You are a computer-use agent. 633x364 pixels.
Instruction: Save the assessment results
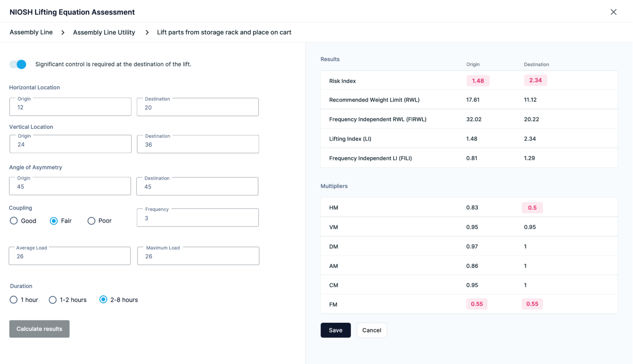[335, 330]
